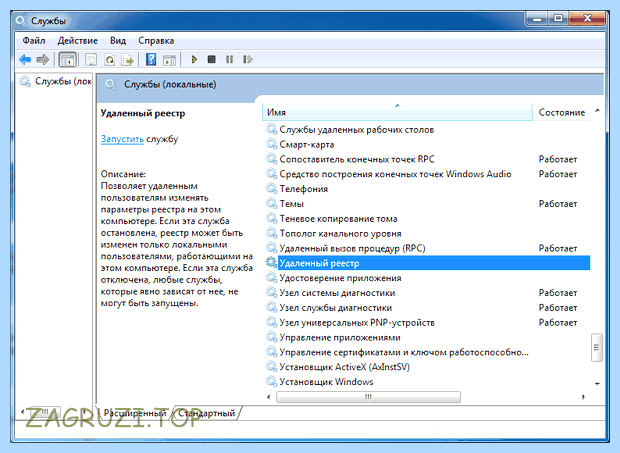Select Узел системы диагностики service
Viewport: 620px width, 453px height.
(x=337, y=293)
